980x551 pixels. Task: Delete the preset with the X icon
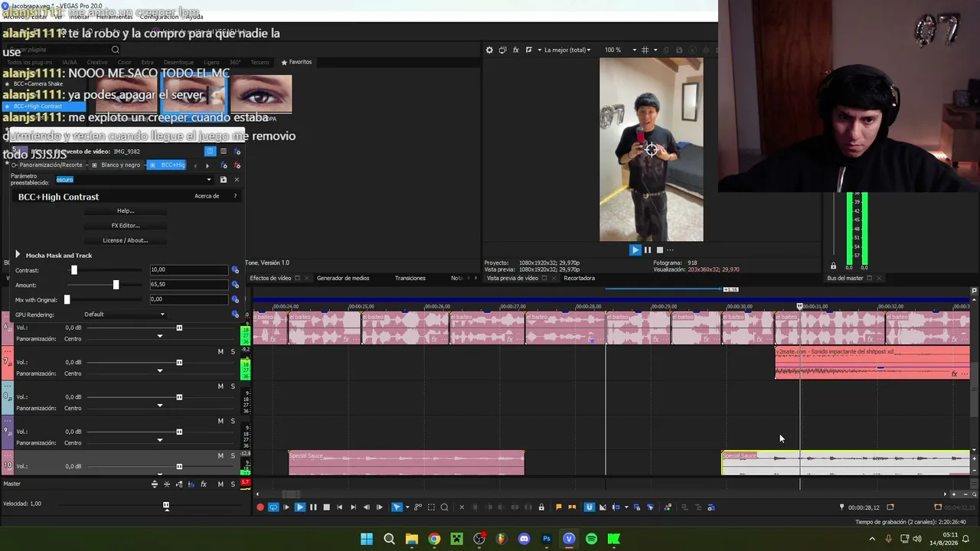(x=236, y=180)
